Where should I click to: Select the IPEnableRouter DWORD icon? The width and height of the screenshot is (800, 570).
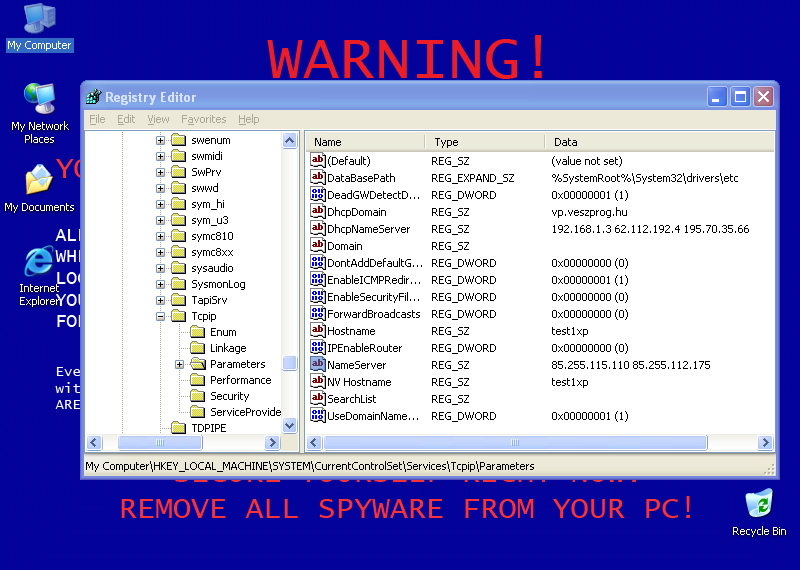coord(317,348)
